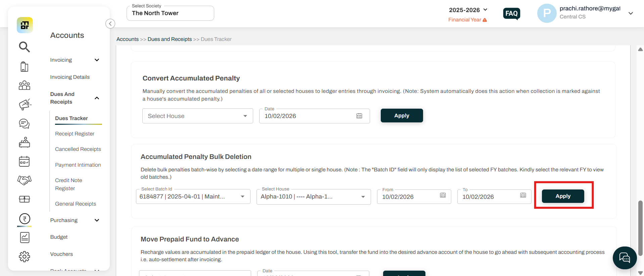Open the chat bubbles sidebar icon

coord(24,124)
